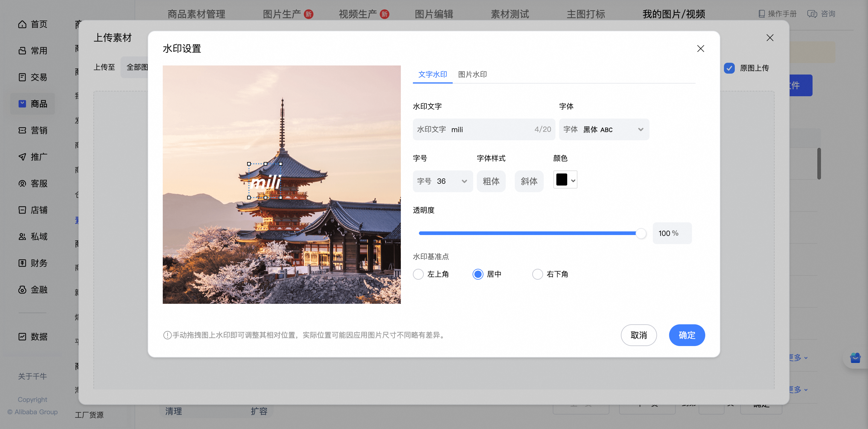Toggle 斜体 italic font style
This screenshot has width=868, height=429.
pyautogui.click(x=529, y=181)
